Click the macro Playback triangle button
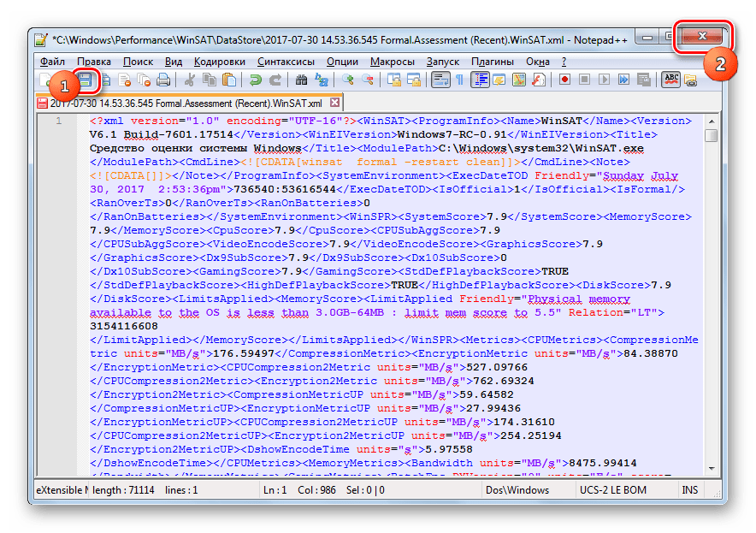 click(604, 80)
